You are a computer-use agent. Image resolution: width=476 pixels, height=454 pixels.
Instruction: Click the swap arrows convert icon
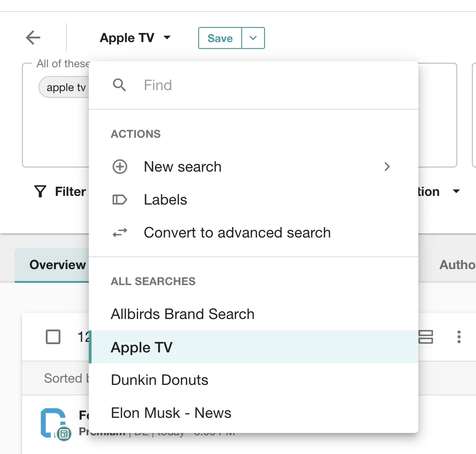119,233
